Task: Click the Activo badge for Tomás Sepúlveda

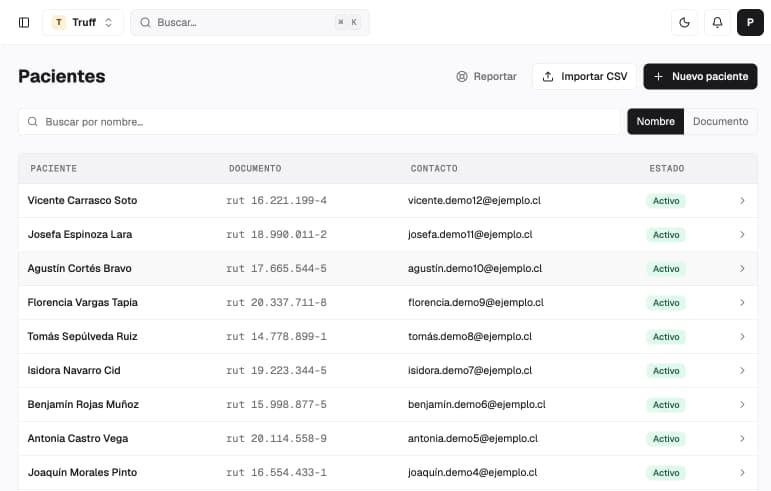Action: (666, 337)
